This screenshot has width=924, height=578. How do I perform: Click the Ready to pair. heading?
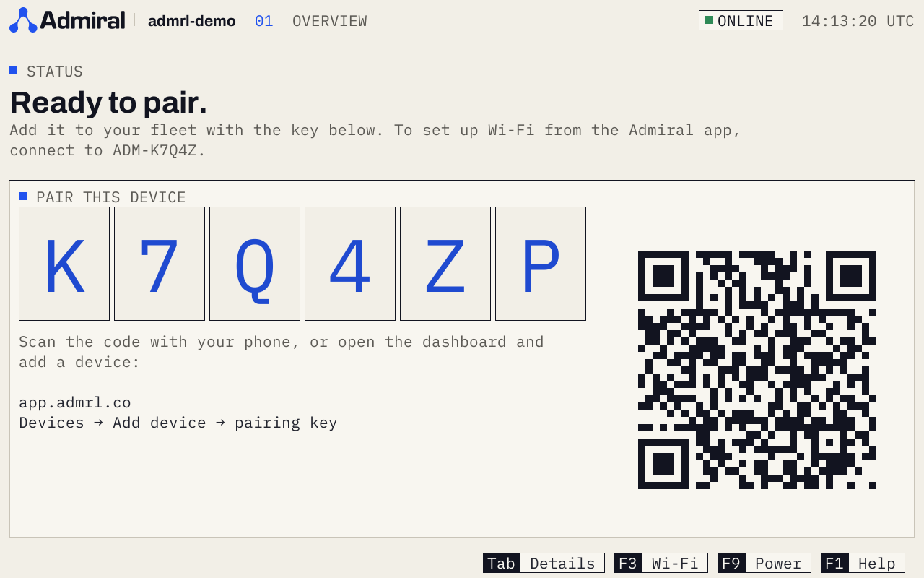click(x=108, y=103)
